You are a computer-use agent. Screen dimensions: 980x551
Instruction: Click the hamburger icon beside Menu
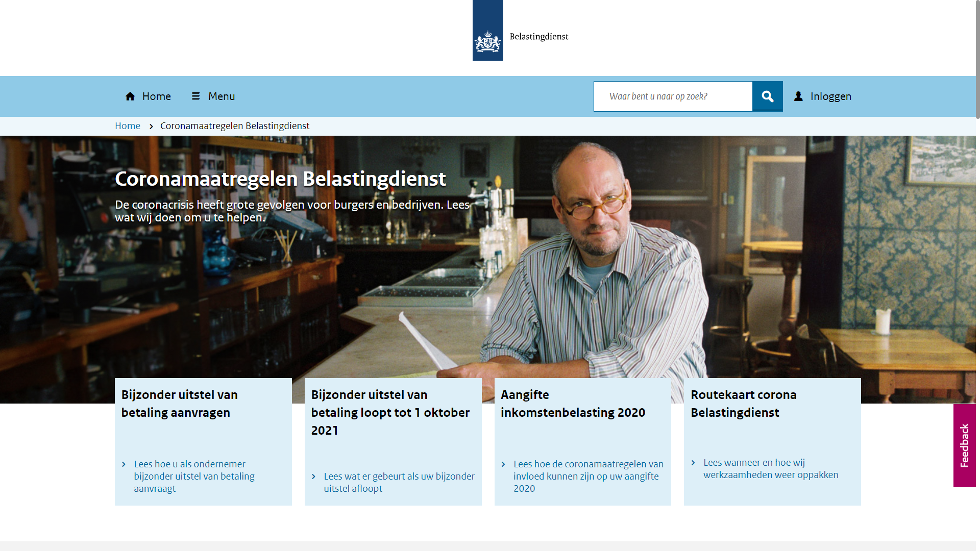pyautogui.click(x=195, y=96)
